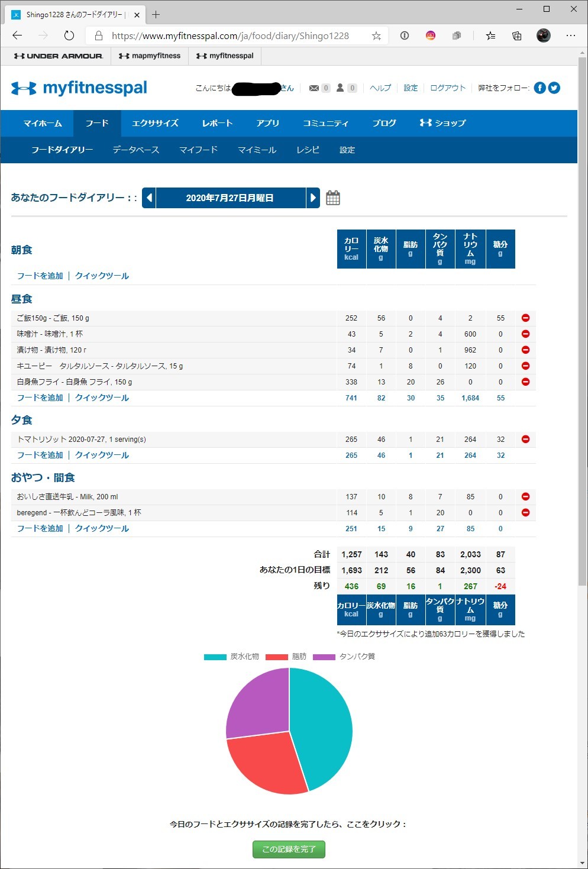This screenshot has width=588, height=869.
Task: Close the Shingo1228 food diary tab
Action: (137, 15)
